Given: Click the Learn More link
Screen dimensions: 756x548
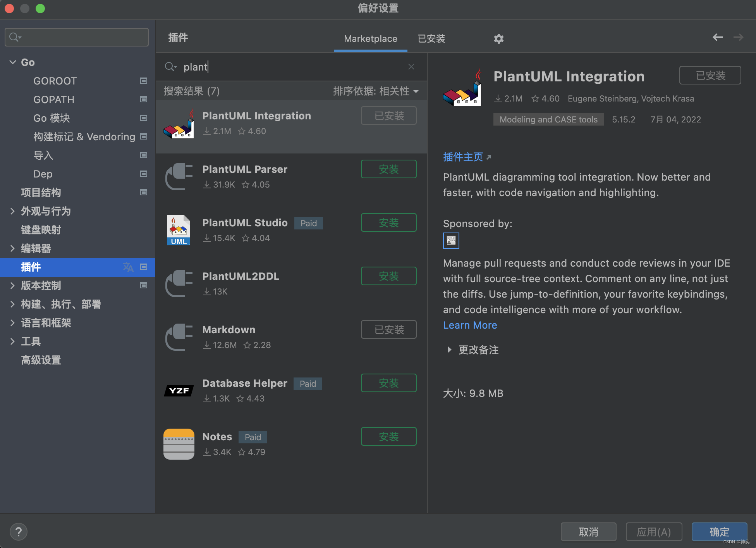Looking at the screenshot, I should (470, 324).
